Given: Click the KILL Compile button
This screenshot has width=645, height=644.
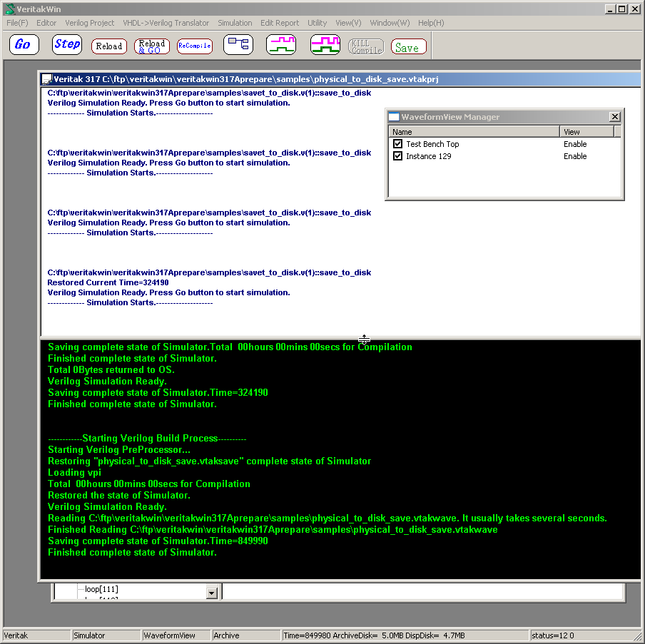Looking at the screenshot, I should coord(366,46).
